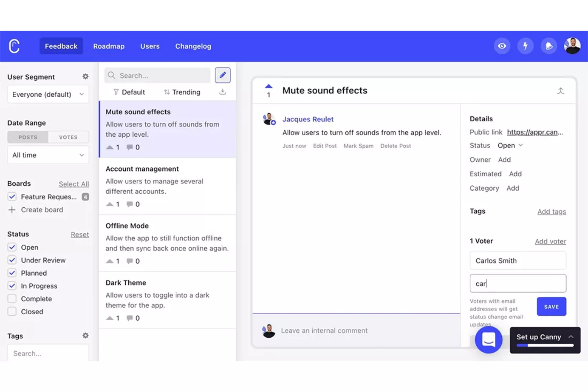Export posts using the download icon

pyautogui.click(x=222, y=91)
